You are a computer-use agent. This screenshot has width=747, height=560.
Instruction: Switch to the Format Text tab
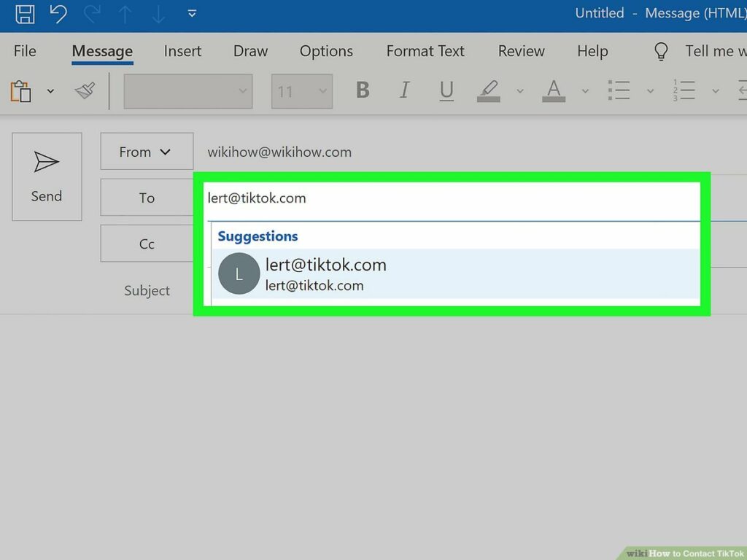point(425,51)
